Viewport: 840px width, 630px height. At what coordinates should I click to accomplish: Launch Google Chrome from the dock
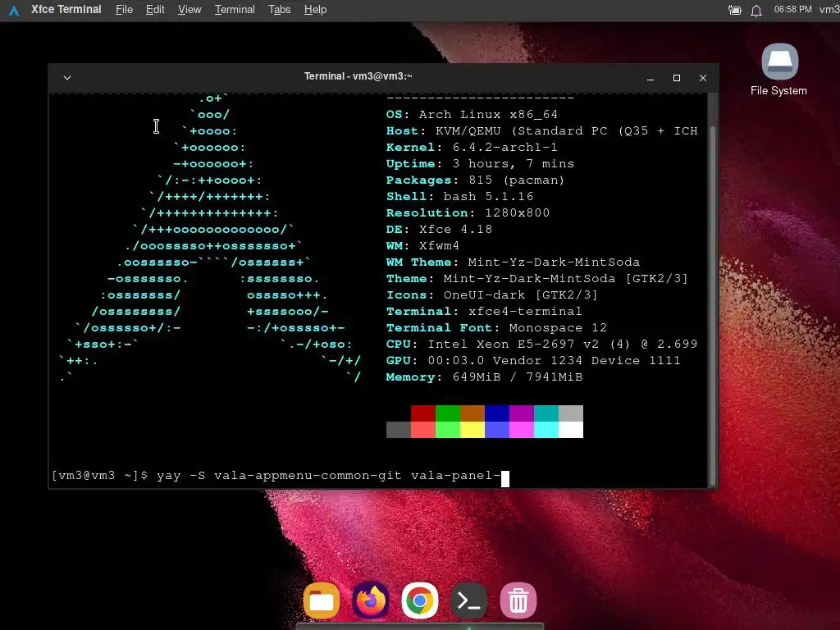[420, 600]
